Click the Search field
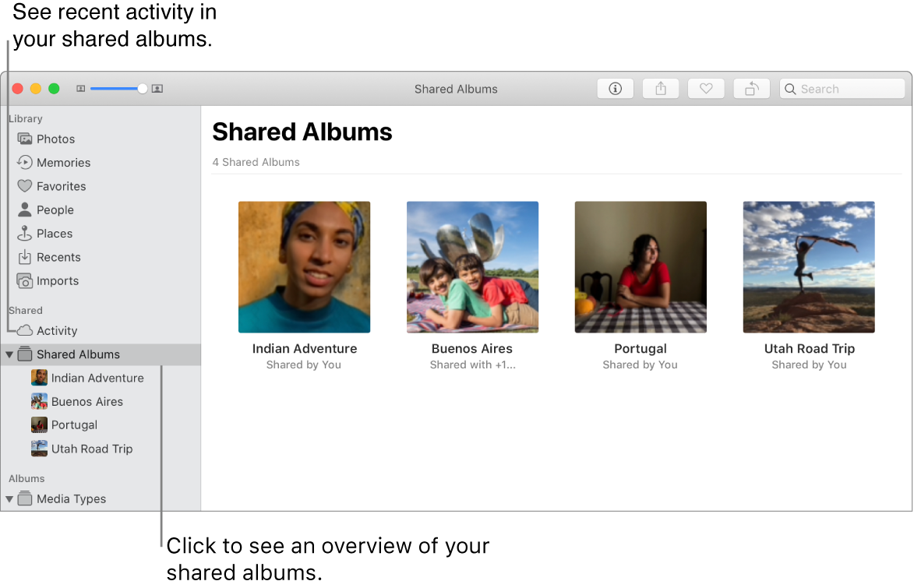The image size is (914, 588). [842, 89]
